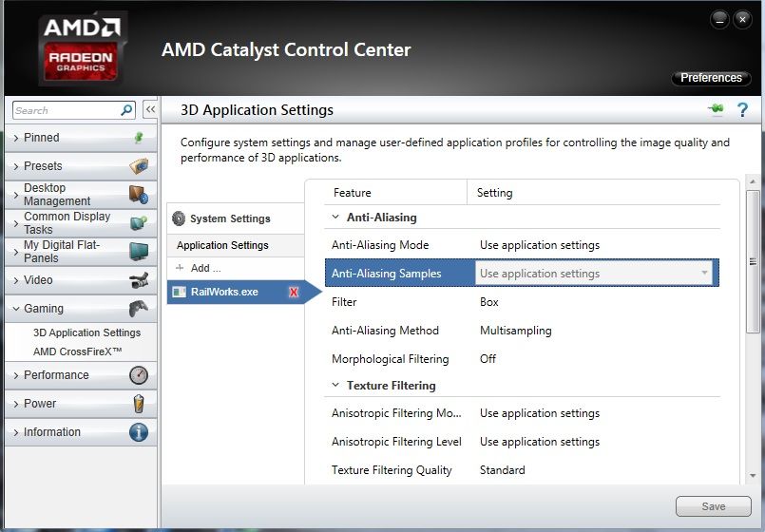Click the My Digital Flat-Panels monitor icon

coord(139,251)
